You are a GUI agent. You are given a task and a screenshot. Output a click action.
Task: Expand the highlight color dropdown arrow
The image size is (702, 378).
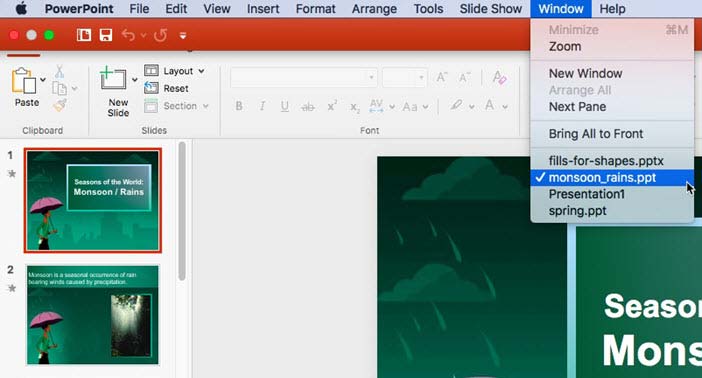tap(471, 107)
